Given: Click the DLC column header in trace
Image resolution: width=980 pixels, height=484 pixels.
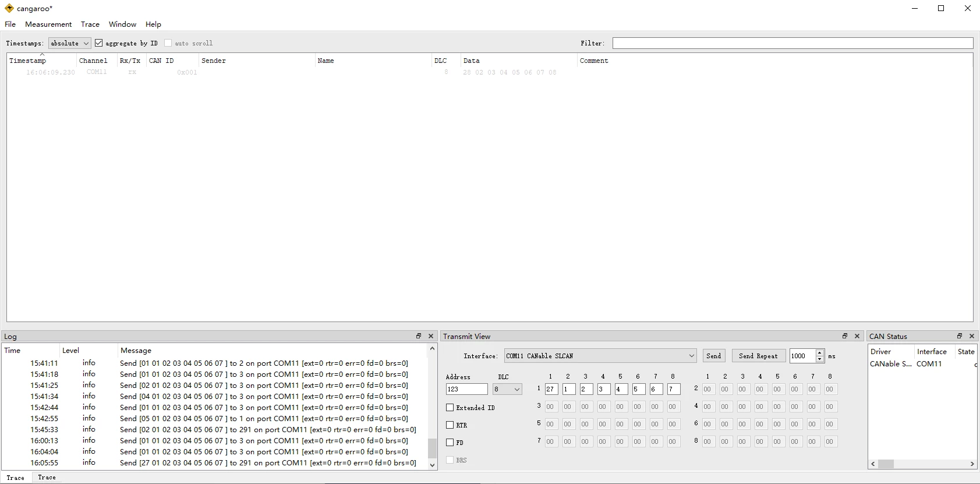Looking at the screenshot, I should click(446, 61).
